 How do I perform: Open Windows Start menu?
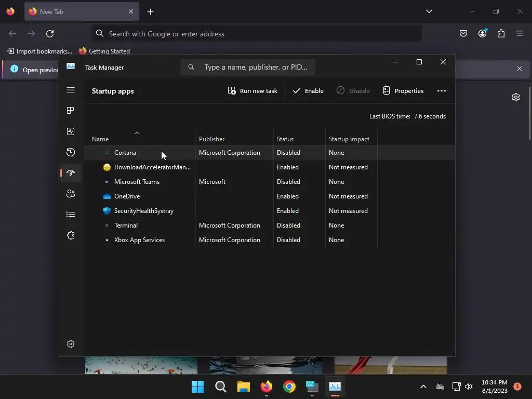click(198, 387)
